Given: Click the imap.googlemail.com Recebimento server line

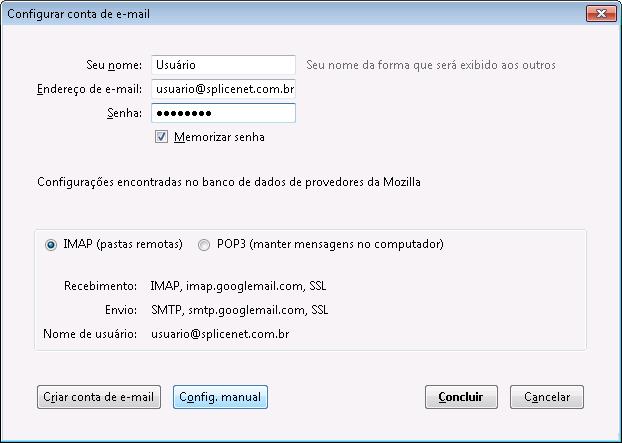Looking at the screenshot, I should point(238,286).
